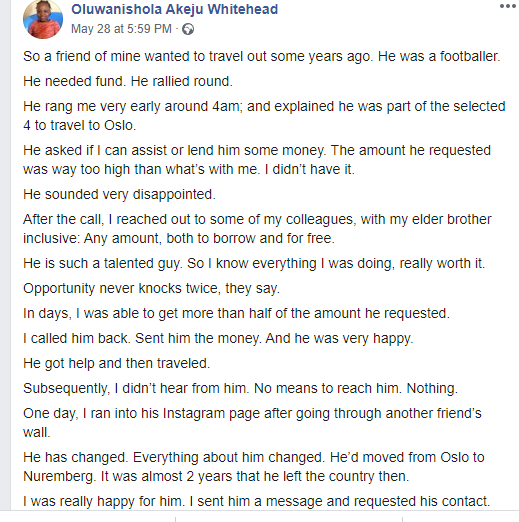519x522 pixels.
Task: Click the line starting 'Subsequently, I didn't hear'
Action: (240, 388)
